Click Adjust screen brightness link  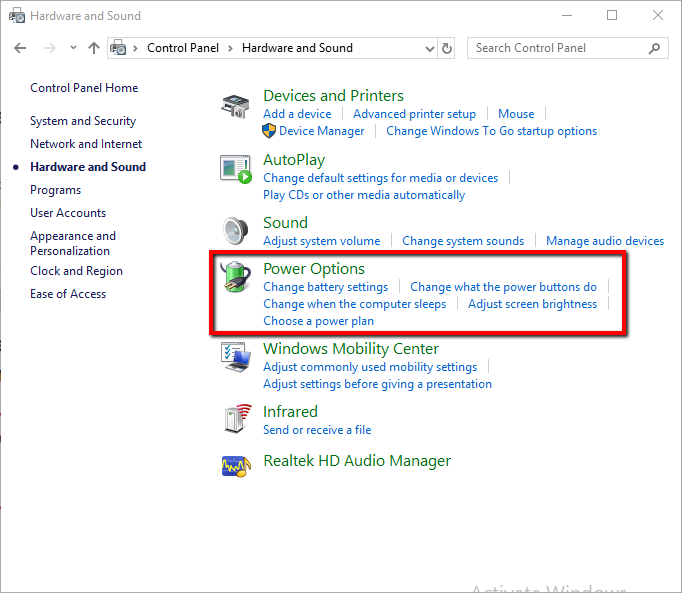[532, 304]
